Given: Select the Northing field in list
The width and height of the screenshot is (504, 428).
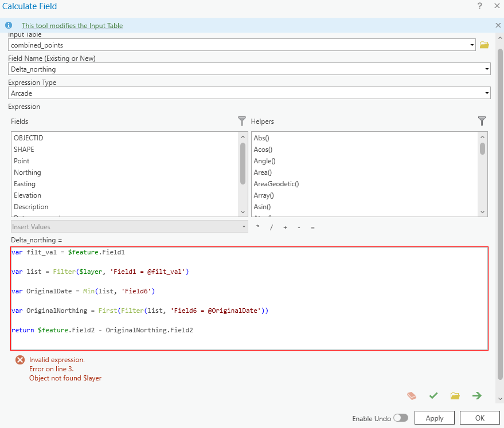Looking at the screenshot, I should 28,172.
